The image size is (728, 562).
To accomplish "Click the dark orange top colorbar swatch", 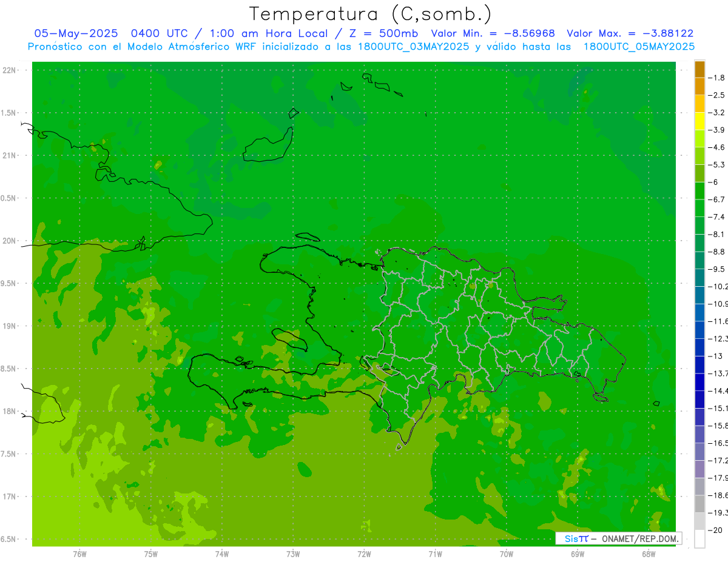I will pyautogui.click(x=699, y=69).
